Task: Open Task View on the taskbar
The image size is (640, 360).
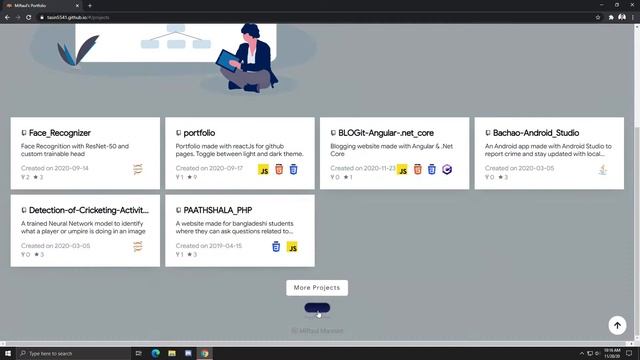Action: pos(138,353)
